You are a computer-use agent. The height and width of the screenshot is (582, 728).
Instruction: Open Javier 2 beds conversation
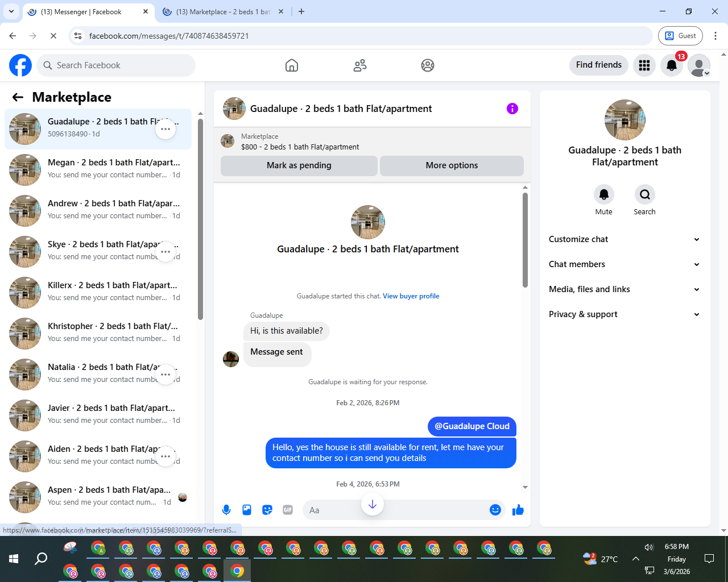(x=98, y=415)
